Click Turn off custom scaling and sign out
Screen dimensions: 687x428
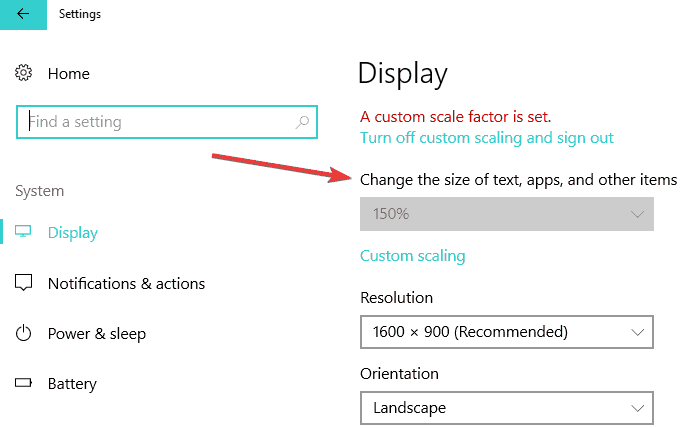(486, 138)
